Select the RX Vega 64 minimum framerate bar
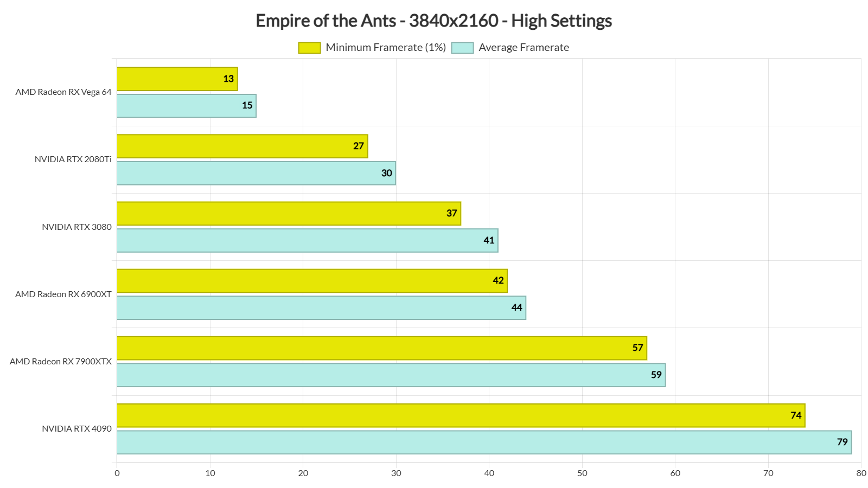Screen dimensions: 868x488 pyautogui.click(x=177, y=79)
